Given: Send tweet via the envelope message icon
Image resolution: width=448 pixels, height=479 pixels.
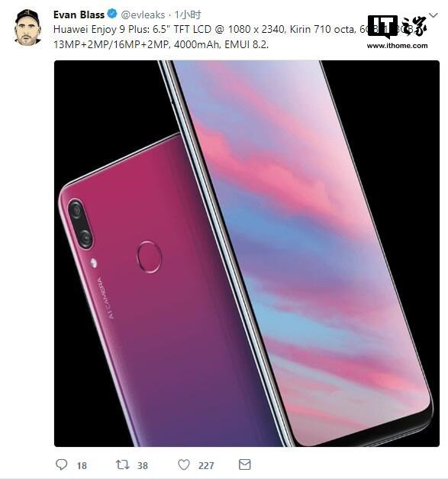Looking at the screenshot, I should (244, 464).
